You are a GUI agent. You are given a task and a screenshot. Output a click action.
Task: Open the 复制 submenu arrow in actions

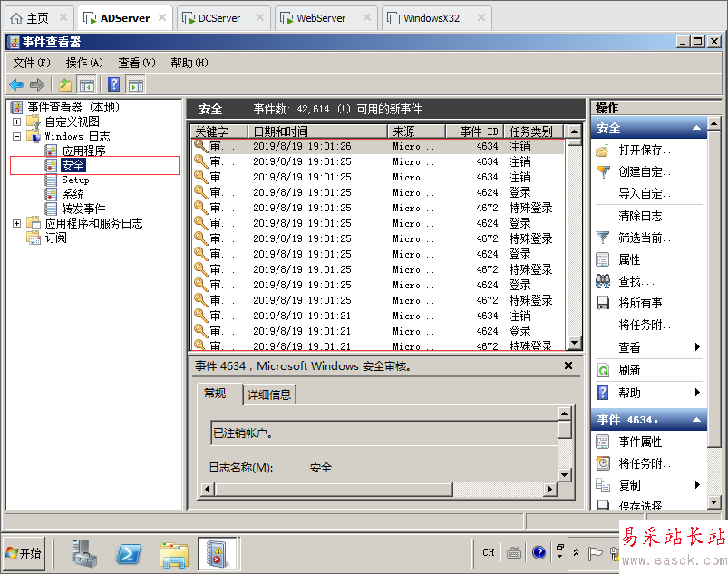(697, 484)
